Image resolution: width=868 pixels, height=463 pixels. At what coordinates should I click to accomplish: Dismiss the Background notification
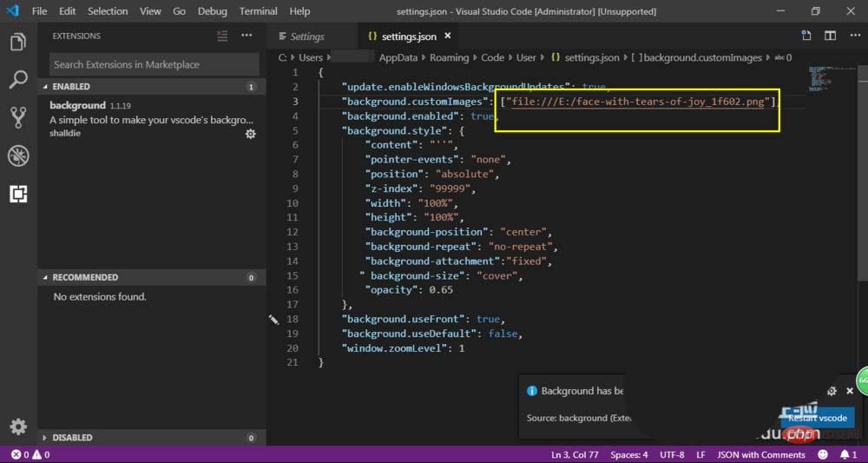[x=851, y=391]
